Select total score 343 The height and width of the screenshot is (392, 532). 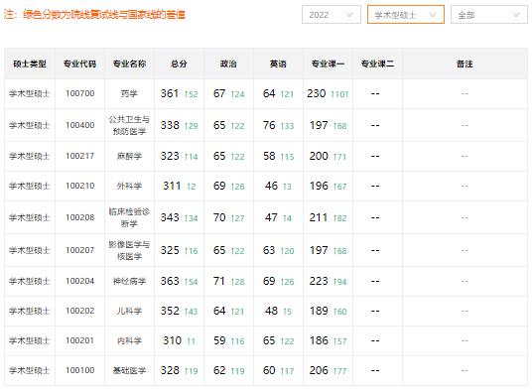[x=170, y=217]
